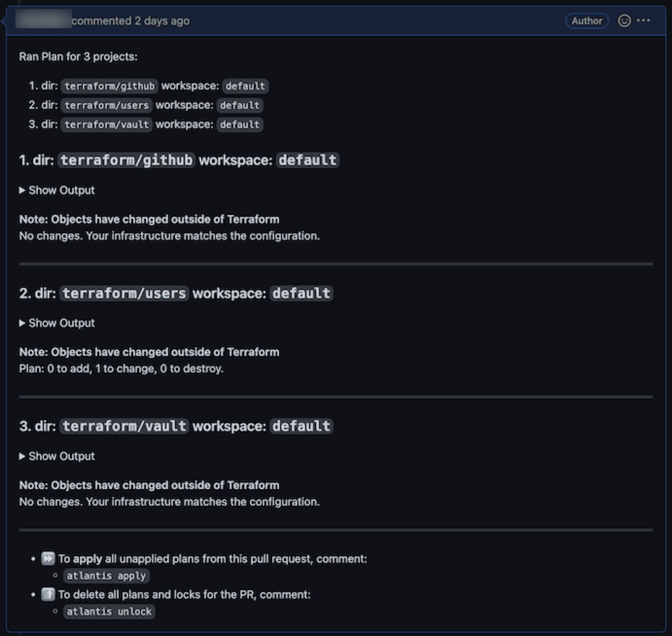The height and width of the screenshot is (636, 672).
Task: Click 'Plan: 0 to add, 1 to change, 0 to destroy.'
Action: tap(121, 369)
